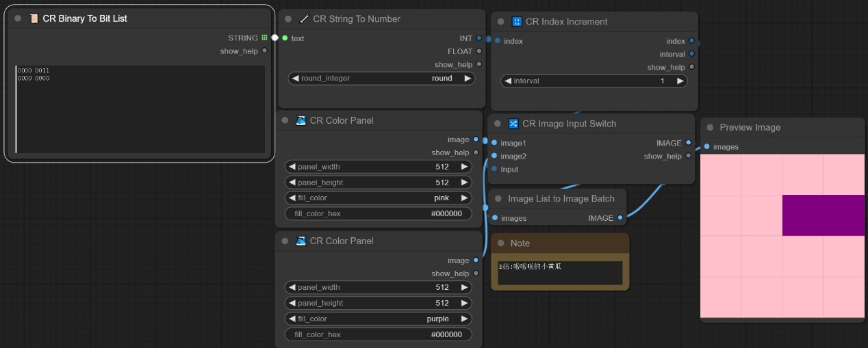Collapse the Preview Image node via its title dot
The height and width of the screenshot is (348, 868).
pos(710,128)
